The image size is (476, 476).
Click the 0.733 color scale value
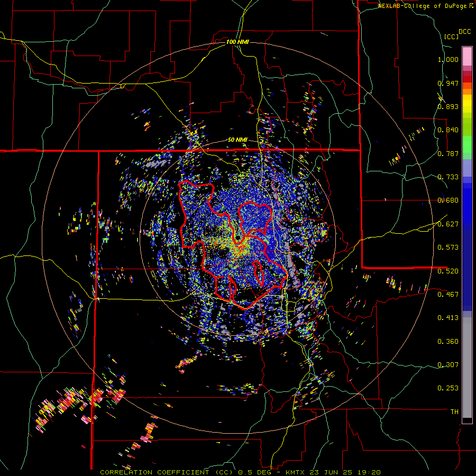(448, 177)
